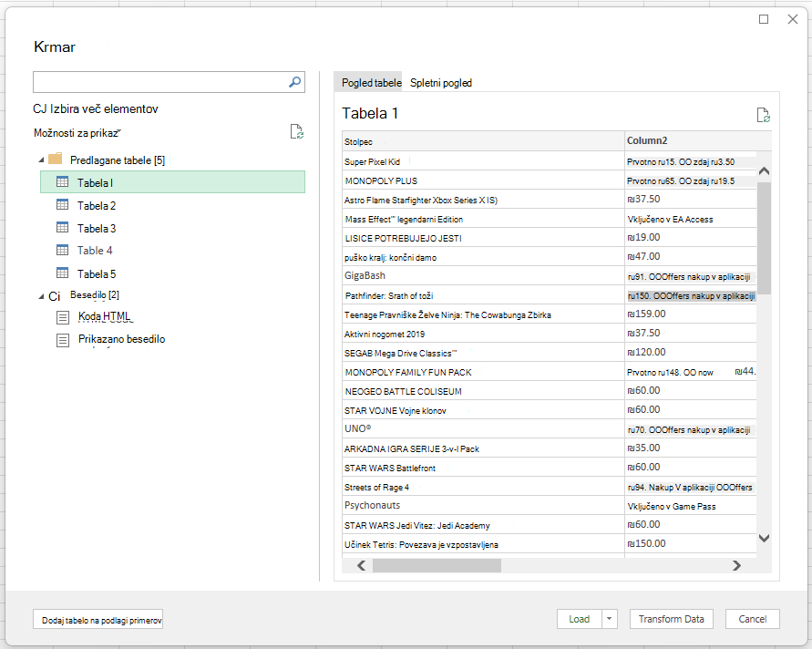Click Aktivni nogomet 2019 cell

point(483,335)
